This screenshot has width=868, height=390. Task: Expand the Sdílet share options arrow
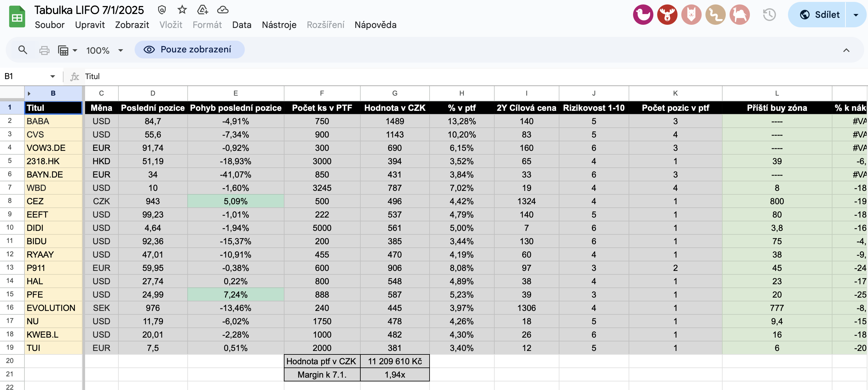[855, 15]
